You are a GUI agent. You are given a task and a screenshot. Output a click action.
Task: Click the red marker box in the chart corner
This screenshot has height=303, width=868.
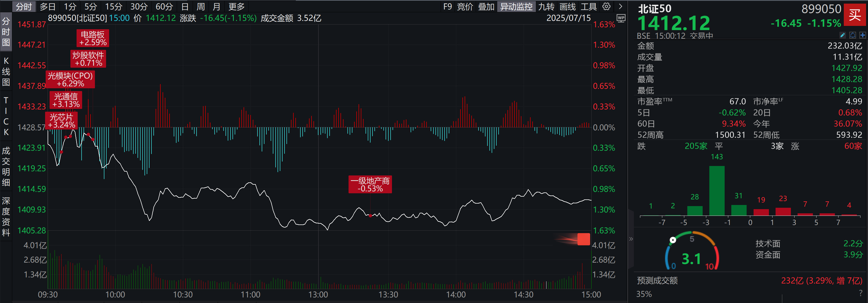tap(583, 239)
